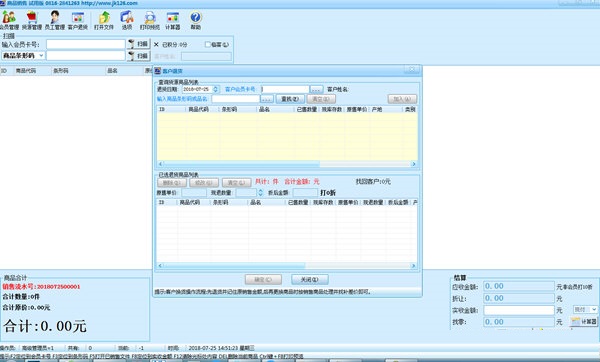Click the receivable amount field showing 0.00

tap(519, 286)
